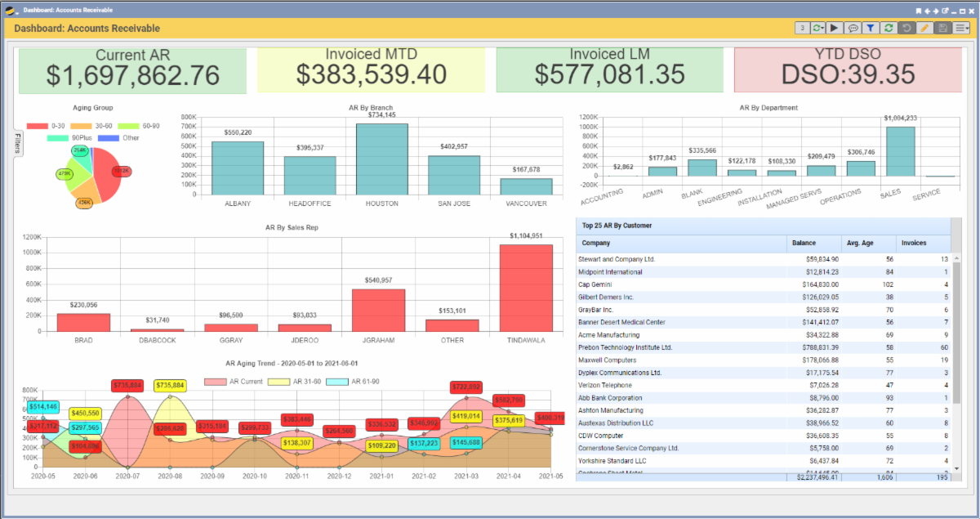The width and height of the screenshot is (980, 519).
Task: Click the customer table vertical scrollbar
Action: [x=956, y=360]
